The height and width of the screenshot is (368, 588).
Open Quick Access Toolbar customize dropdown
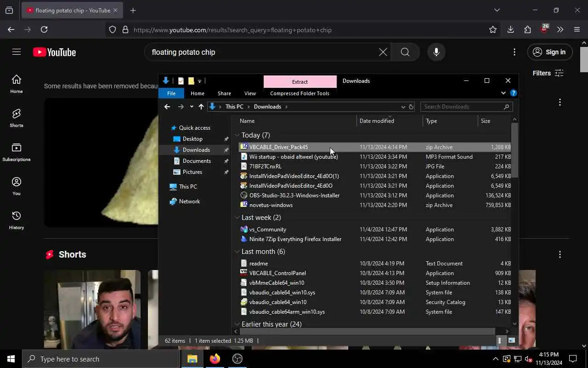200,81
